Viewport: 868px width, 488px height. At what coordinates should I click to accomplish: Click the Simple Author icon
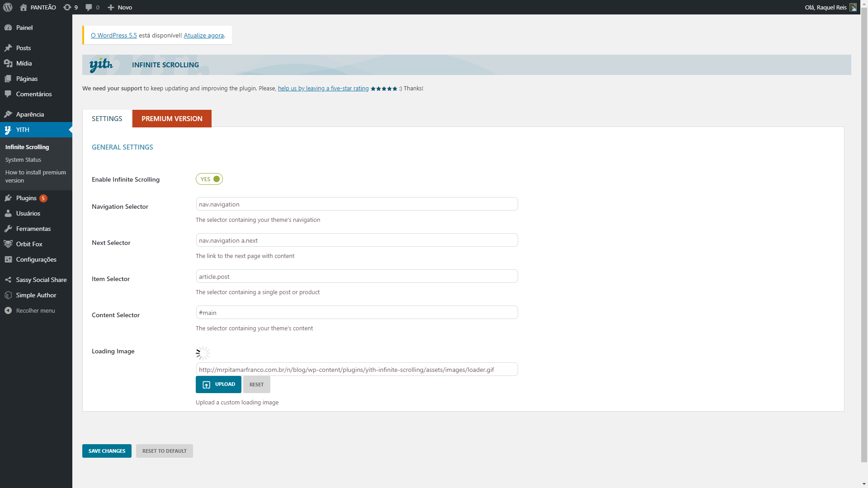pyautogui.click(x=8, y=295)
